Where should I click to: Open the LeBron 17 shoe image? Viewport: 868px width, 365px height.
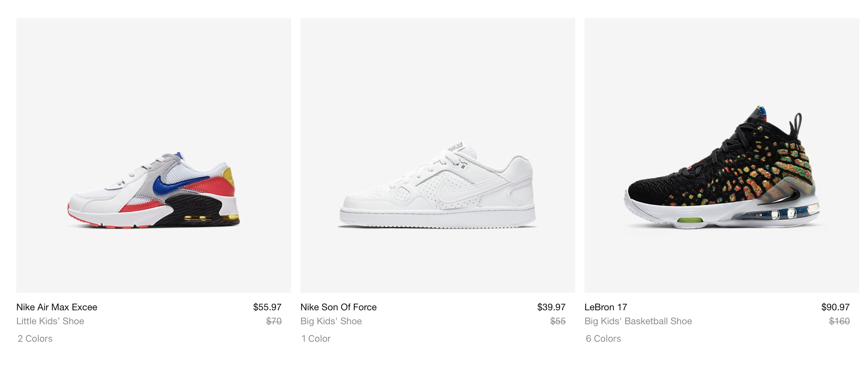click(722, 155)
